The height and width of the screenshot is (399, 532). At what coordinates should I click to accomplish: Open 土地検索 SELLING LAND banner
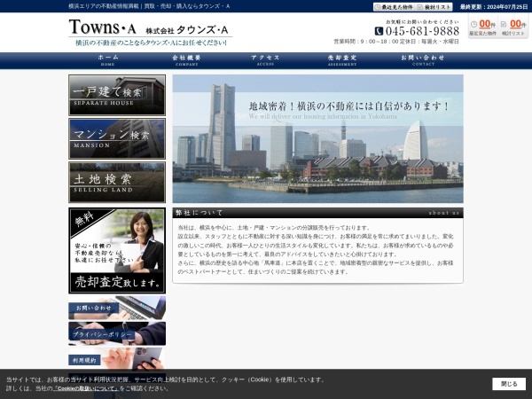click(x=117, y=182)
